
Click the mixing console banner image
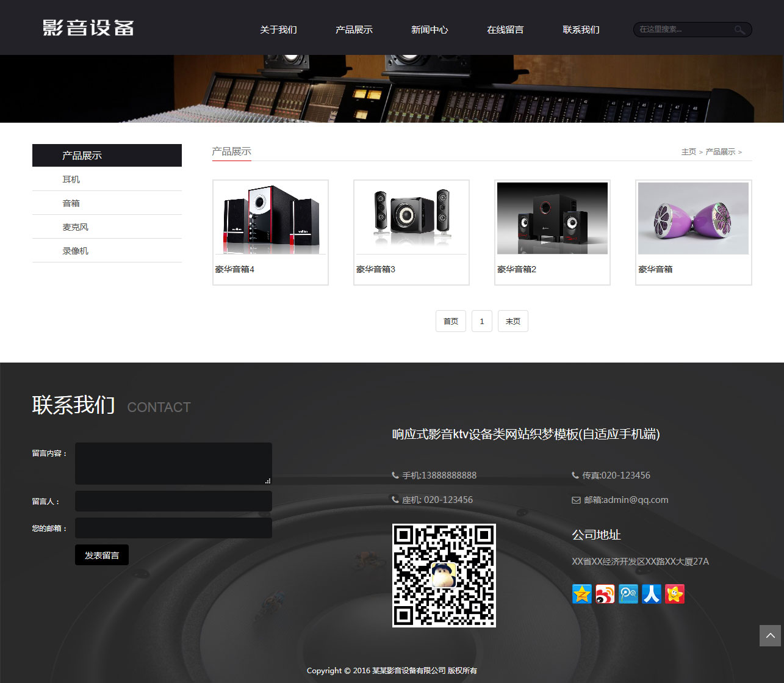[x=392, y=89]
